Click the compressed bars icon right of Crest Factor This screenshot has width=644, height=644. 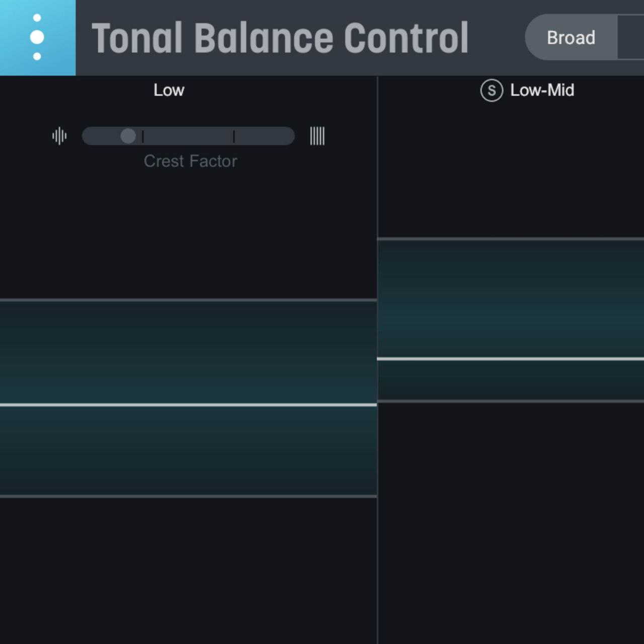pyautogui.click(x=317, y=136)
